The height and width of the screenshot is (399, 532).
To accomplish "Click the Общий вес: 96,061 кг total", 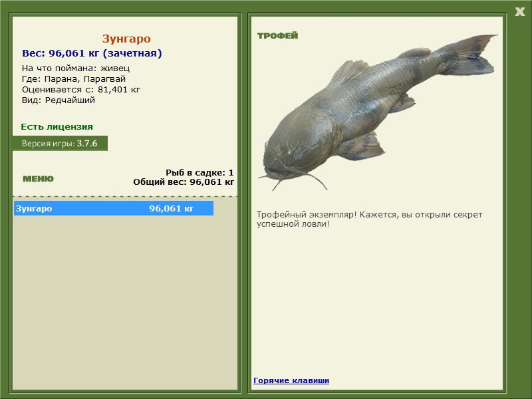I will (184, 181).
